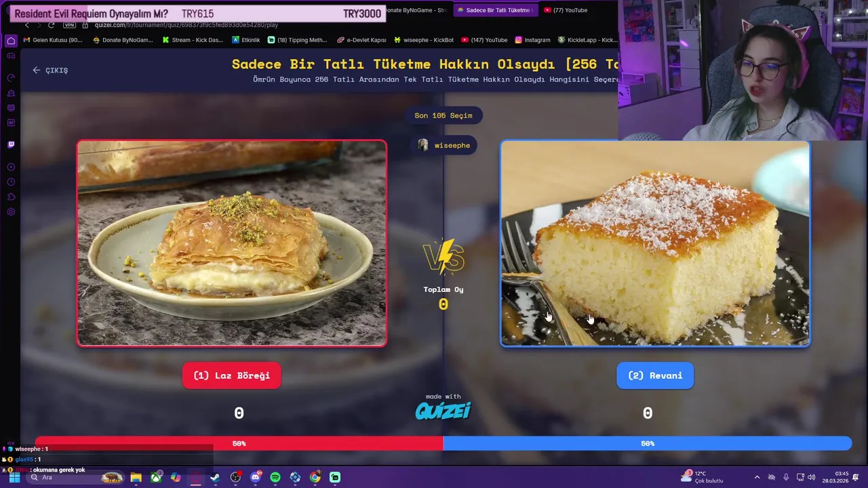Vote with the (2) Revani button
This screenshot has height=488, width=868.
tap(655, 375)
